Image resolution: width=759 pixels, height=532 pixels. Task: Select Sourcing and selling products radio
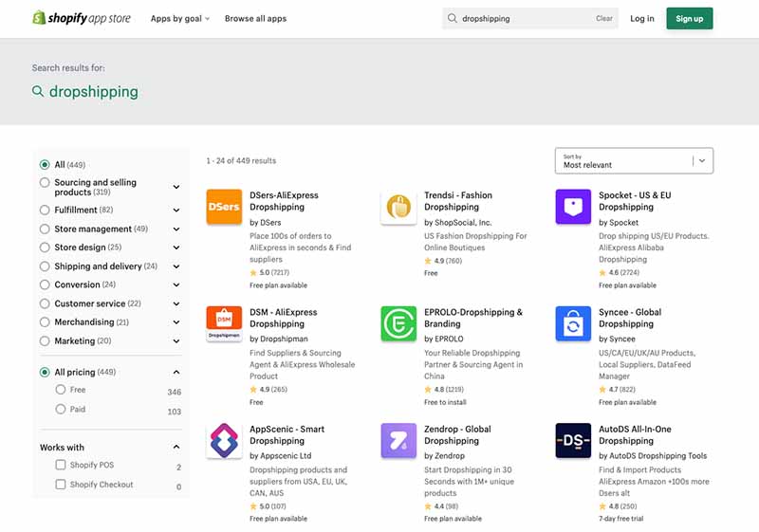(x=45, y=182)
